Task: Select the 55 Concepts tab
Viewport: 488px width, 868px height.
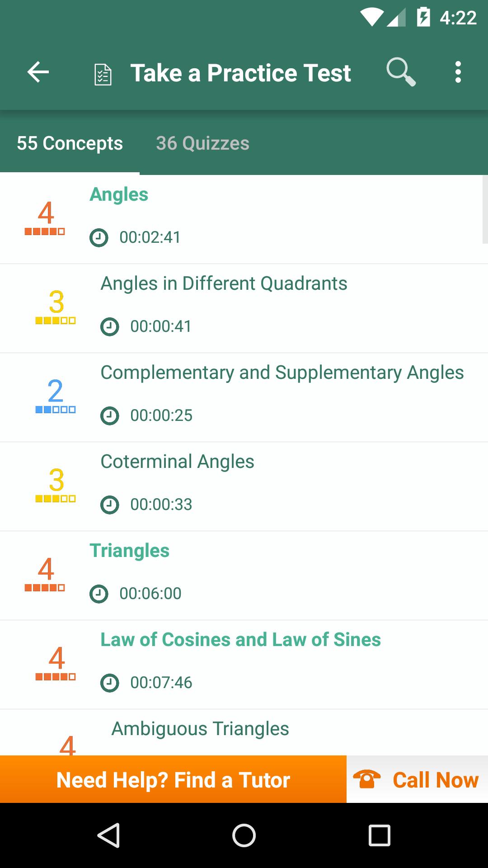Action: [70, 143]
